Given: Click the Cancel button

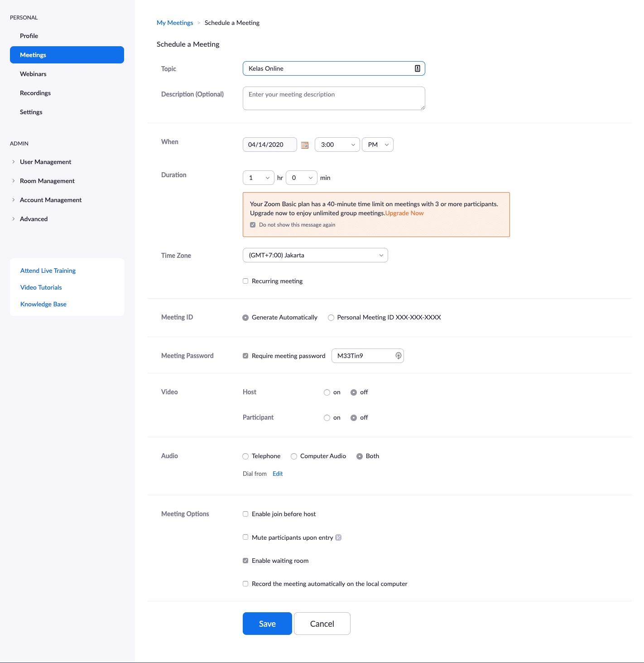Looking at the screenshot, I should pyautogui.click(x=322, y=624).
